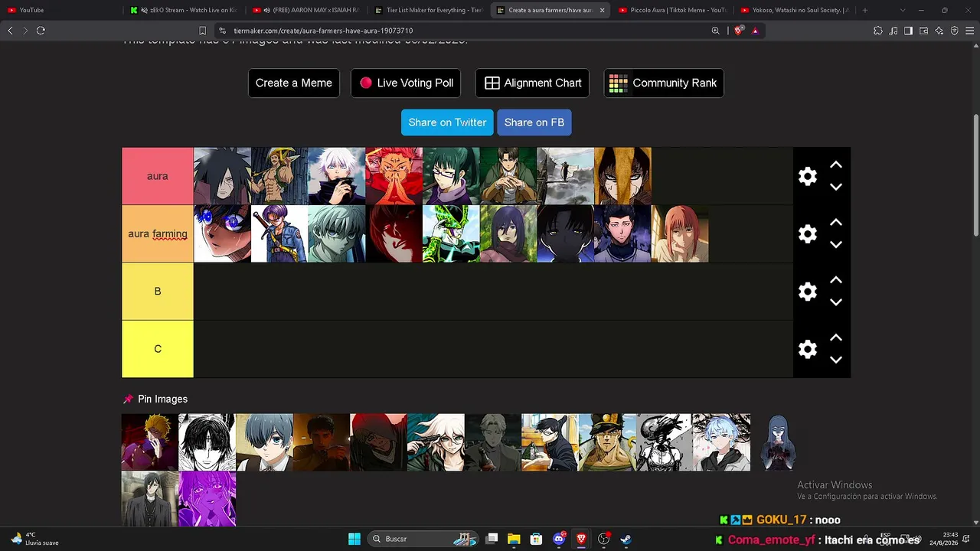Share on Twitter
This screenshot has height=551, width=980.
point(447,122)
